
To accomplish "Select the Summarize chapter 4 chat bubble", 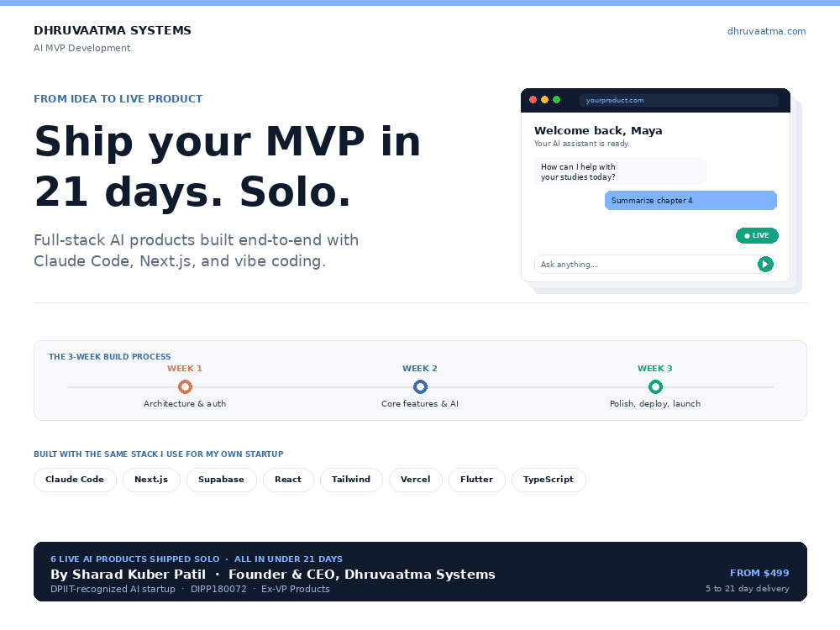I will (690, 201).
